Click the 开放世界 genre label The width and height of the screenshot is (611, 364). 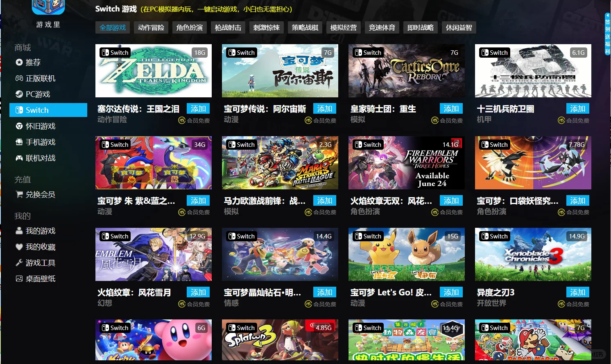(491, 303)
